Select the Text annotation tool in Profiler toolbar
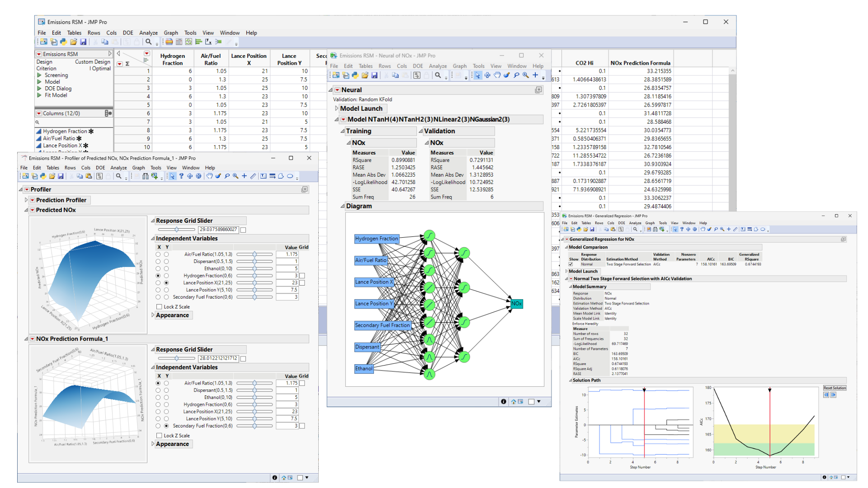The width and height of the screenshot is (868, 488). pyautogui.click(x=264, y=176)
